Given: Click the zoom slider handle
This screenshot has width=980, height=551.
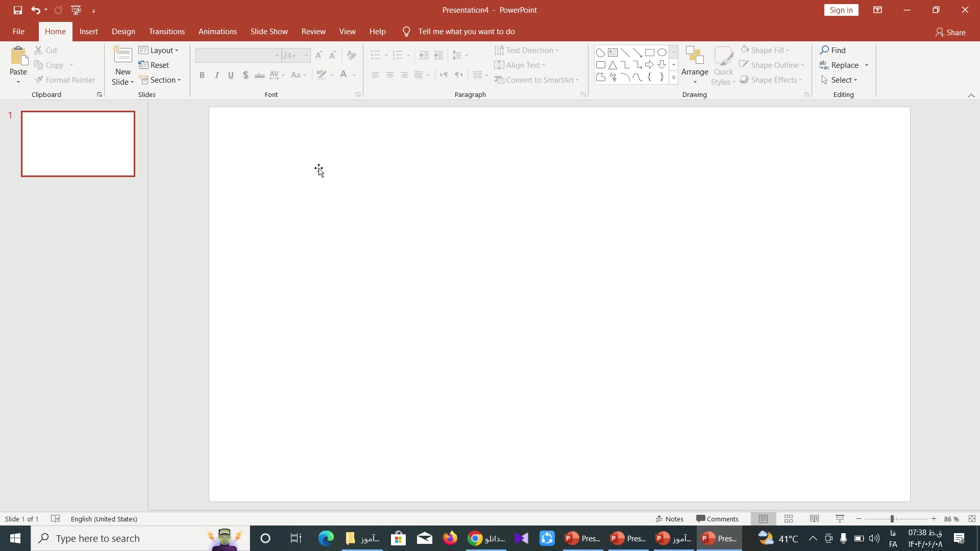Looking at the screenshot, I should click(892, 519).
